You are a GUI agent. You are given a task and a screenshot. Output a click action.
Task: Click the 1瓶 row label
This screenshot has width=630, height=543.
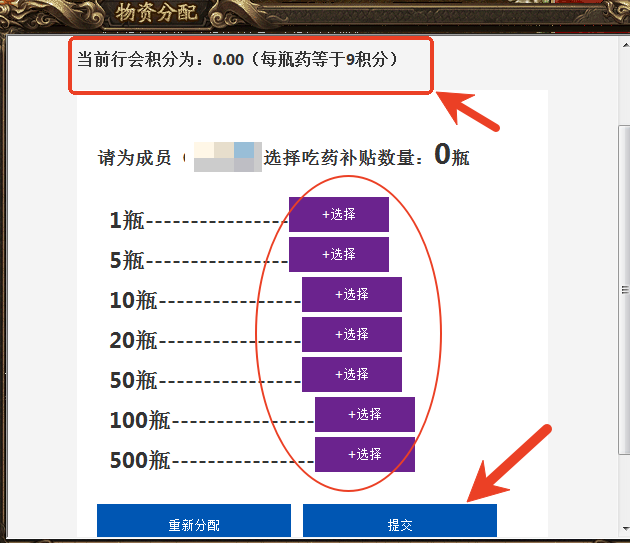pyautogui.click(x=126, y=221)
